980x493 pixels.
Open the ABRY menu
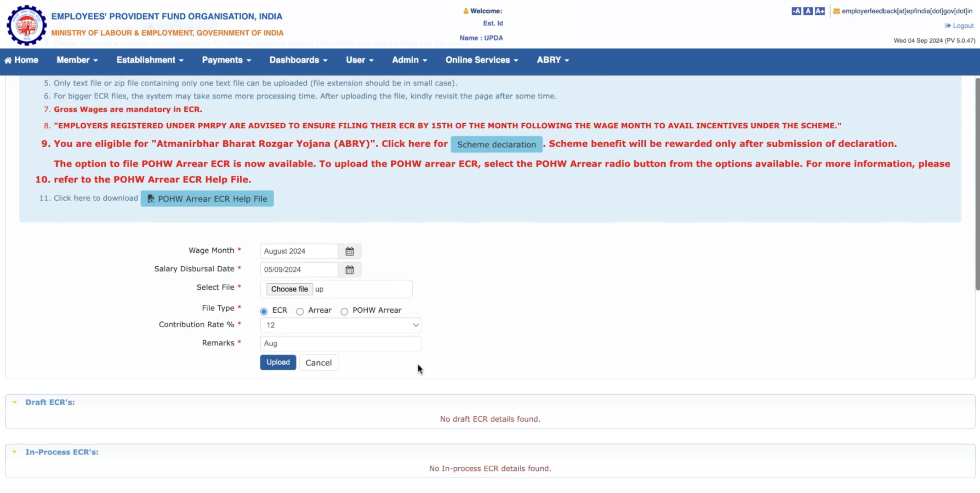coord(553,60)
